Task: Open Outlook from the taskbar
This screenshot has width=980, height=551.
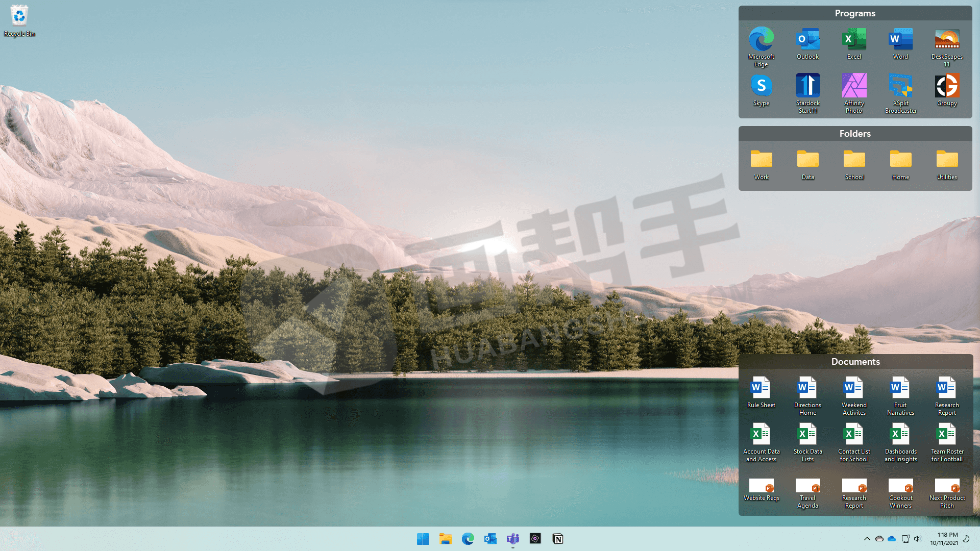Action: [490, 539]
